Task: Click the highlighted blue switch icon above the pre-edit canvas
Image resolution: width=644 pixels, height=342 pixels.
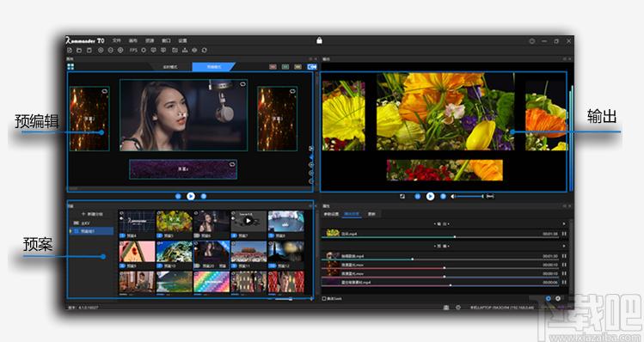Action: click(312, 66)
